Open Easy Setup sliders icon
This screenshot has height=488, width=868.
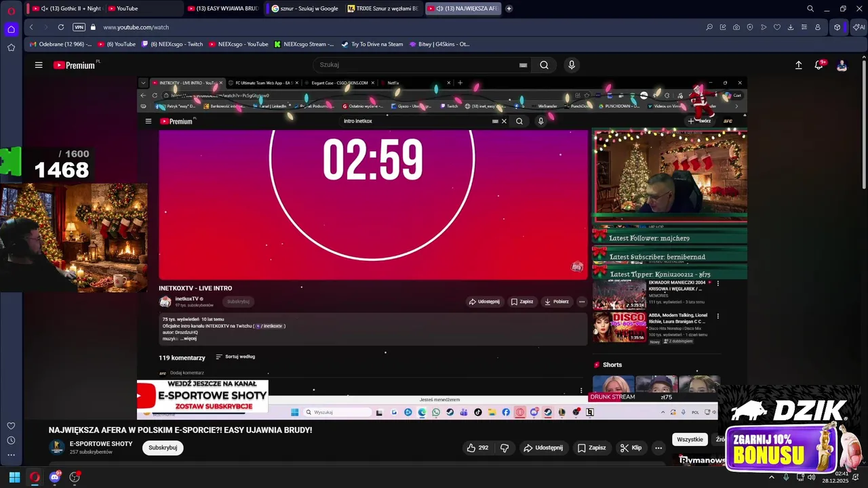[804, 27]
